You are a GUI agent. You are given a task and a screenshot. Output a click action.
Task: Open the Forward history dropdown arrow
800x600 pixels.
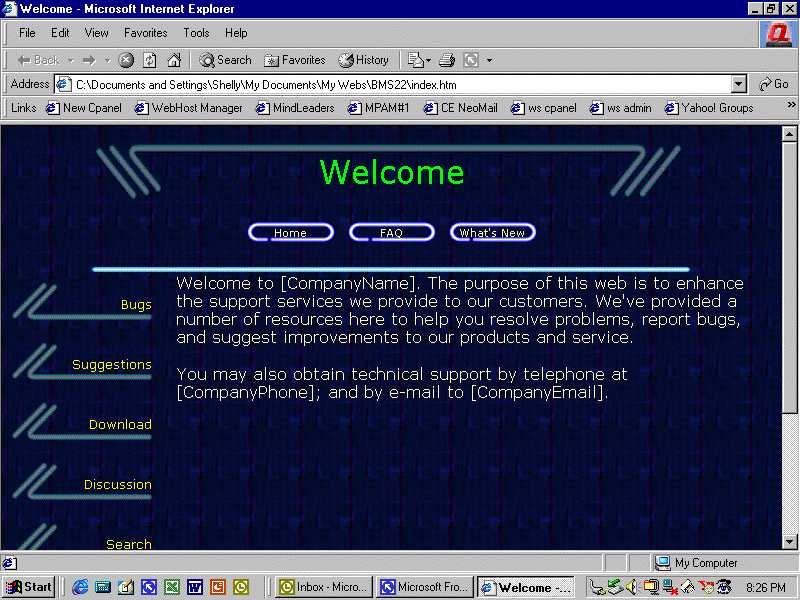pos(107,61)
